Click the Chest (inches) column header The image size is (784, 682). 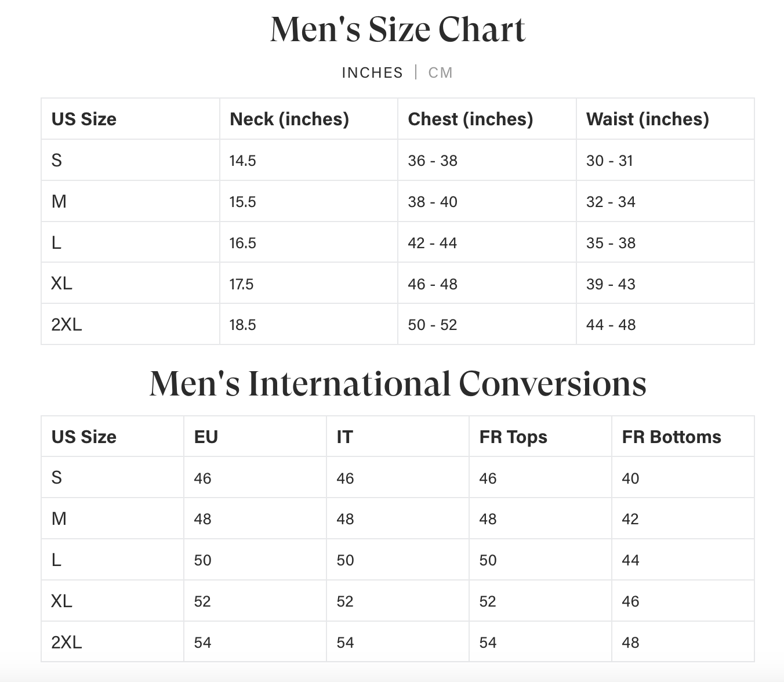coord(470,119)
